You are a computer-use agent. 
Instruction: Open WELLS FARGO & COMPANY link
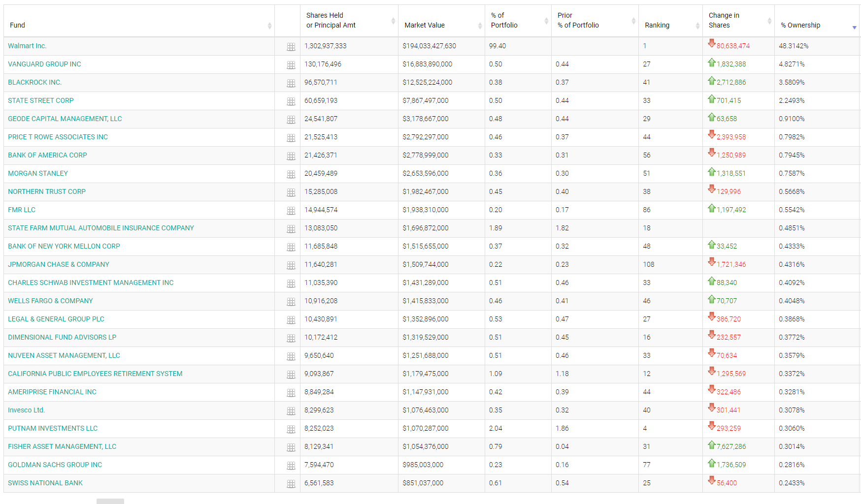click(50, 301)
